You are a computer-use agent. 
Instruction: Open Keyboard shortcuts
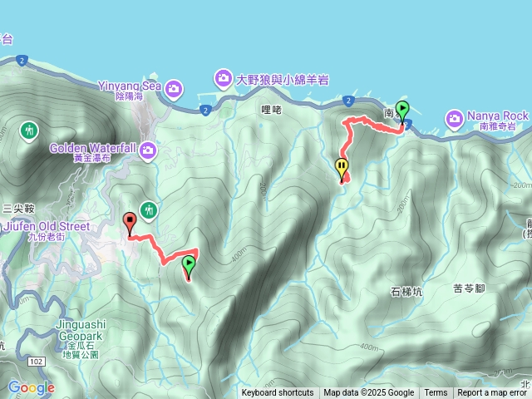278,393
